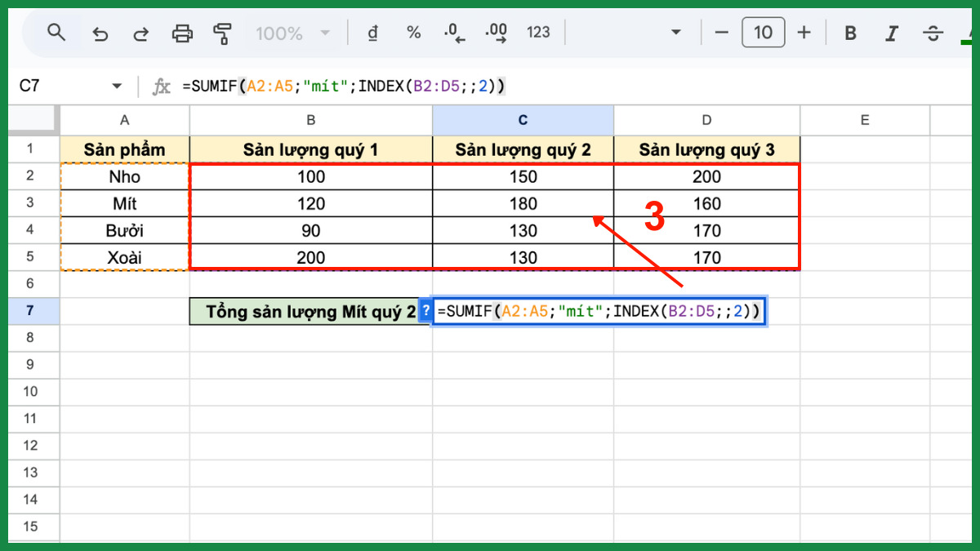The width and height of the screenshot is (980, 551).
Task: Click the search magnifier icon in toolbar
Action: (x=56, y=33)
